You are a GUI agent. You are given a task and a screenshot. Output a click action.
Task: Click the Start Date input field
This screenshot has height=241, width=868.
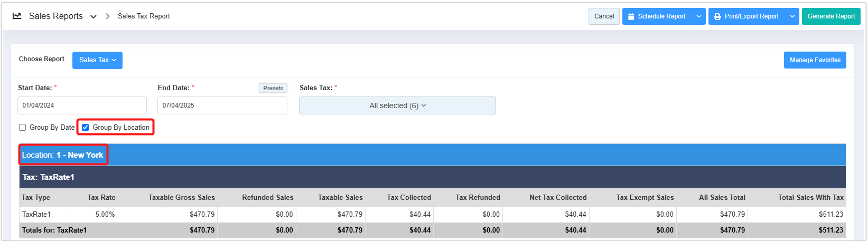(82, 105)
